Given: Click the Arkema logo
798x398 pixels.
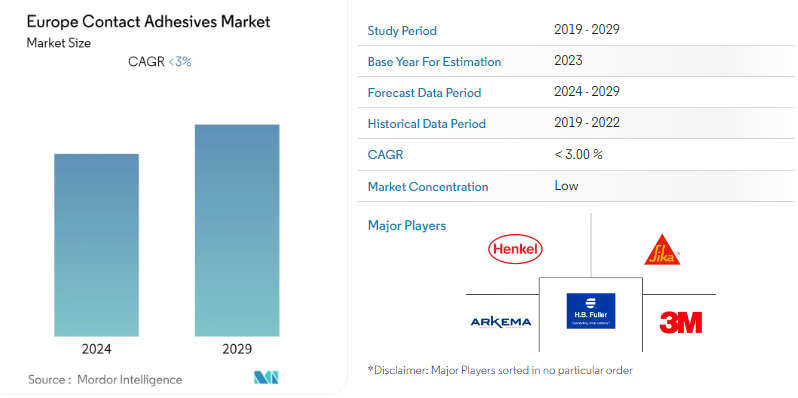Looking at the screenshot, I should 501,322.
